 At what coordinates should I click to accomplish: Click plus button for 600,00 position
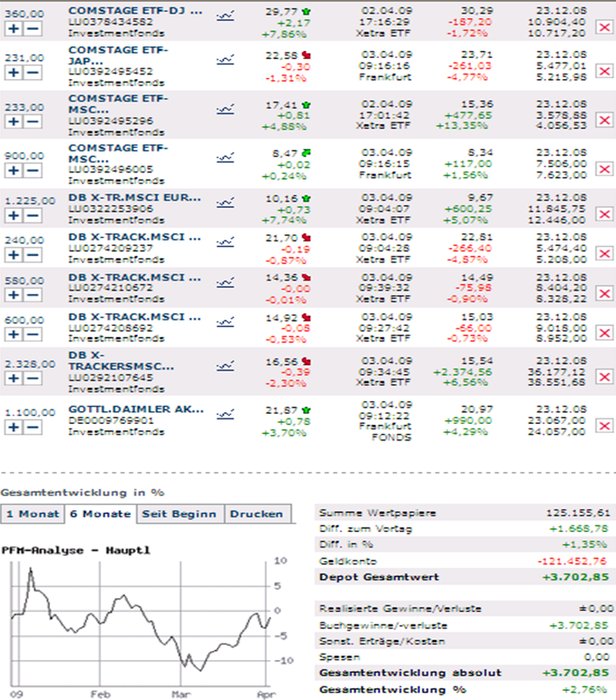coord(14,334)
